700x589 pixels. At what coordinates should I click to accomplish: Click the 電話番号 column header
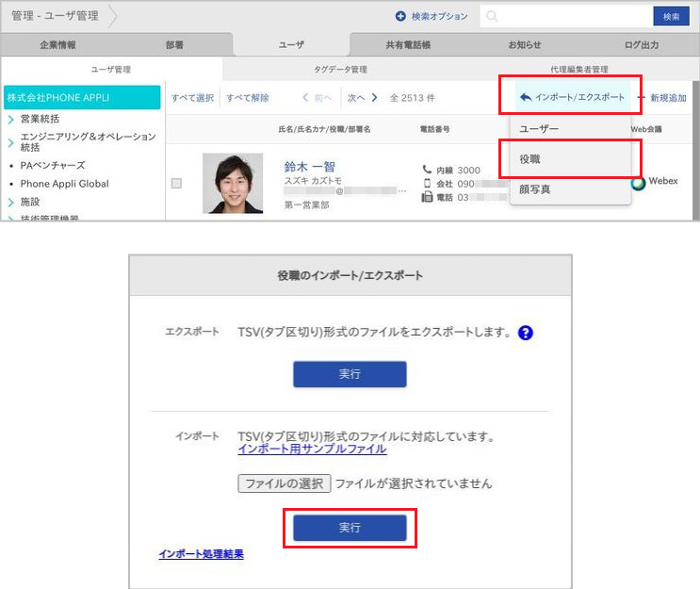click(434, 129)
